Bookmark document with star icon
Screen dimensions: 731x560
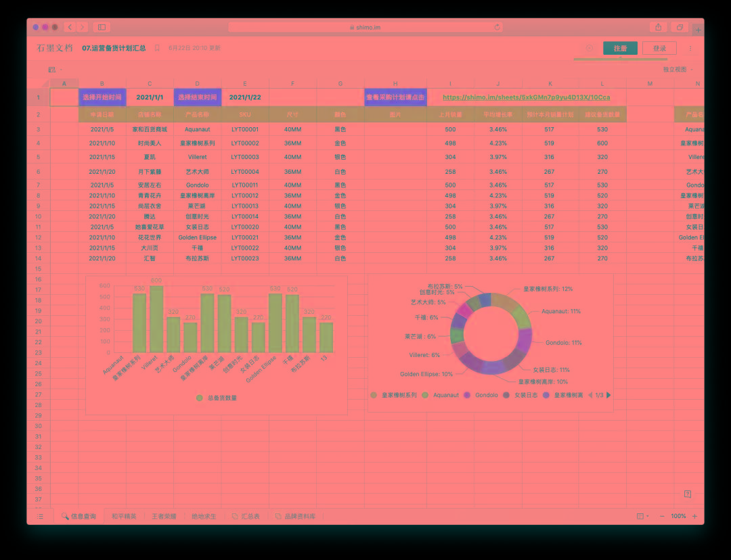[x=157, y=48]
